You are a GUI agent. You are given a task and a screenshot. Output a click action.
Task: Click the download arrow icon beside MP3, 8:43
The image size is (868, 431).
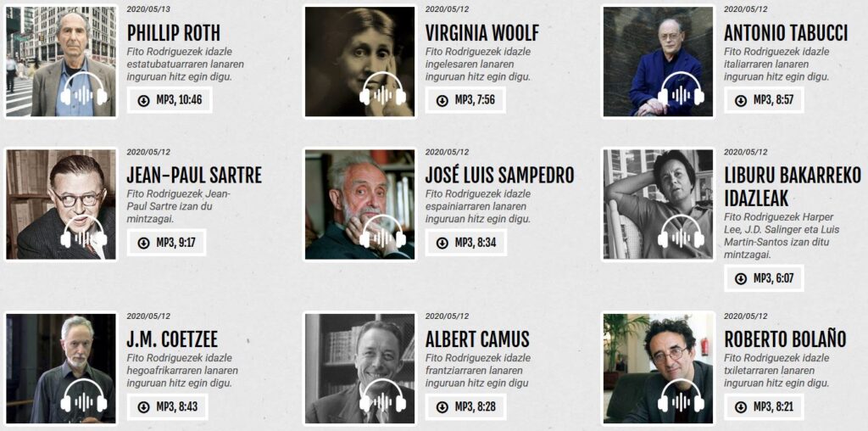(143, 407)
